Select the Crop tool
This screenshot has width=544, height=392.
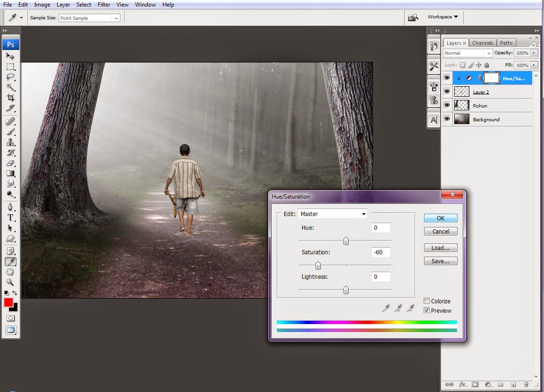point(10,98)
